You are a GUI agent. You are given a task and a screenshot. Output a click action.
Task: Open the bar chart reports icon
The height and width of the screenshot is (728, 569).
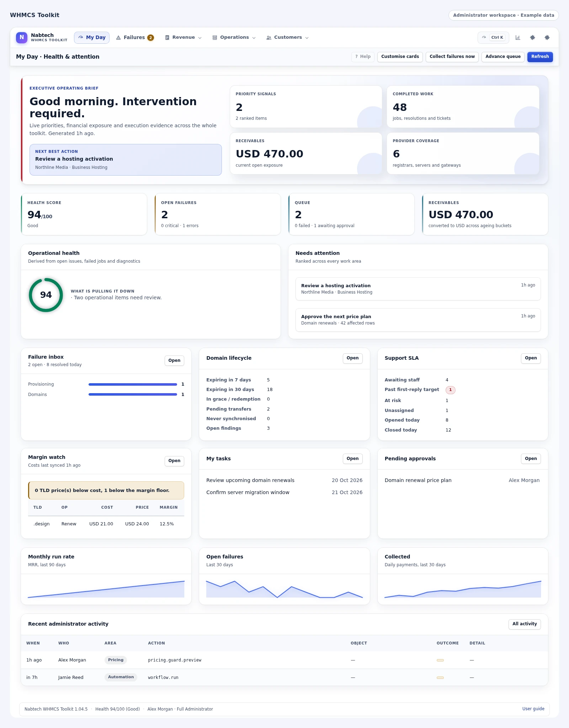[518, 38]
